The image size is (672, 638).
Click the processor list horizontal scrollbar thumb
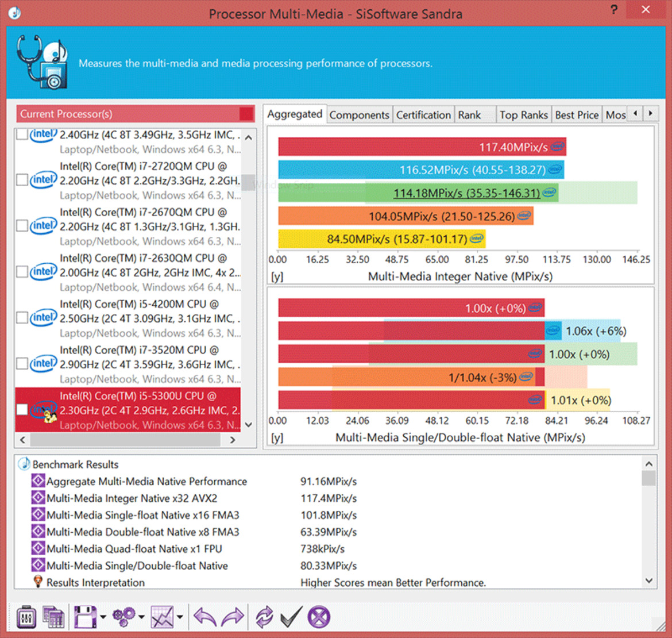pos(125,440)
